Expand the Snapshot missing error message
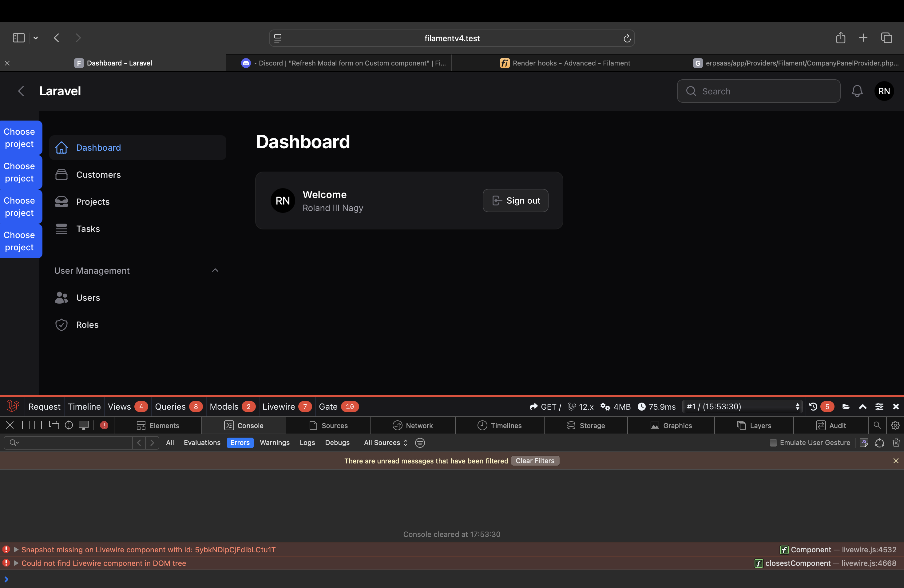This screenshot has width=904, height=588. pyautogui.click(x=16, y=550)
